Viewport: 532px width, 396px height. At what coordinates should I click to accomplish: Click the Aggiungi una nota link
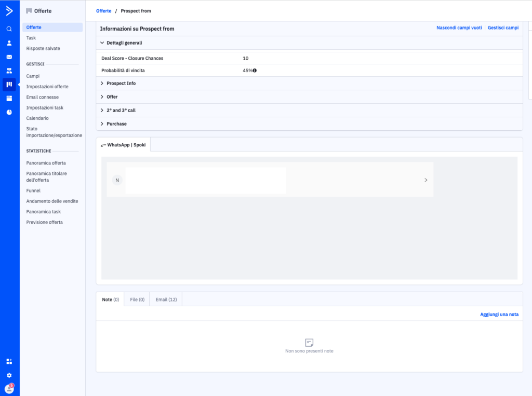tap(499, 315)
